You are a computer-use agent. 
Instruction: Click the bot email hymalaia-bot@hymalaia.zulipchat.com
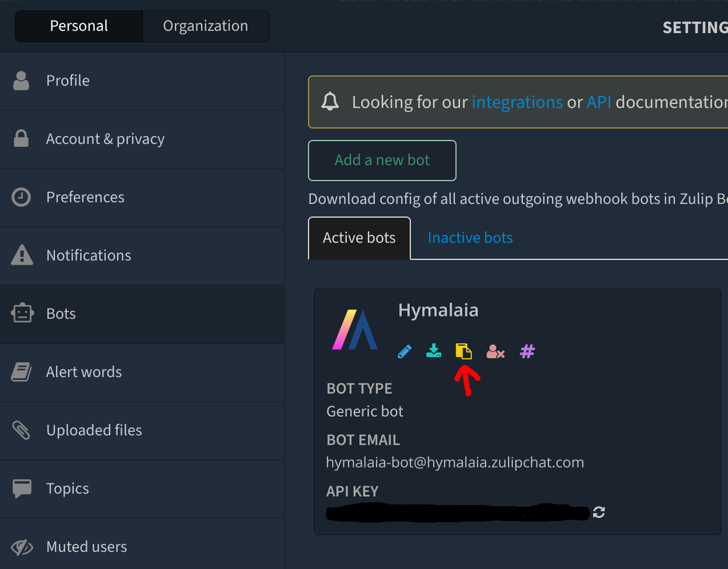click(x=455, y=462)
